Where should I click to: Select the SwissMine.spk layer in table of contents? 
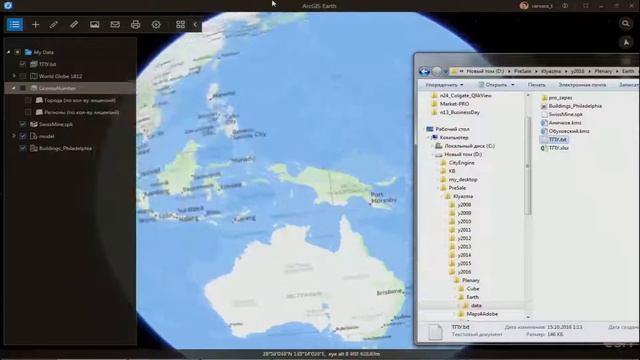(x=56, y=124)
